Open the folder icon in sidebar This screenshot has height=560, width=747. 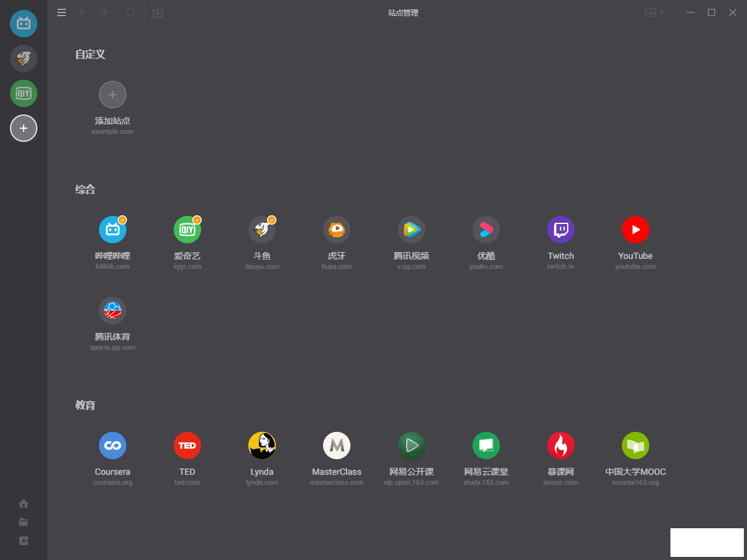tap(24, 522)
